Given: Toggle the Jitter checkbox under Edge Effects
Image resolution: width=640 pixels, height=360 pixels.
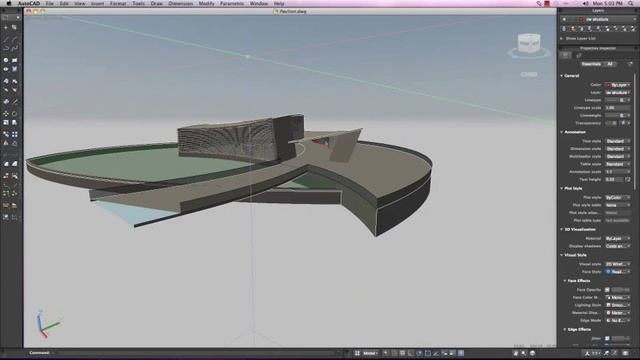Looking at the screenshot, I should point(607,338).
